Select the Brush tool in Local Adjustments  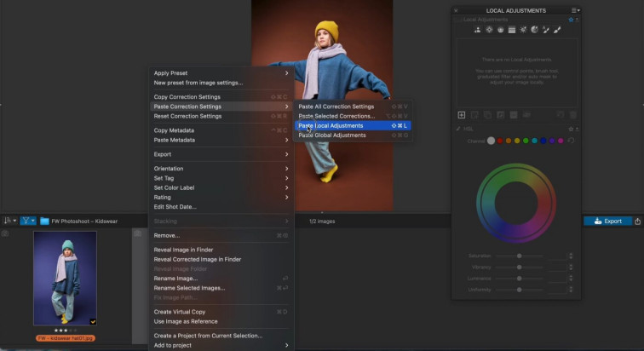coord(557,30)
